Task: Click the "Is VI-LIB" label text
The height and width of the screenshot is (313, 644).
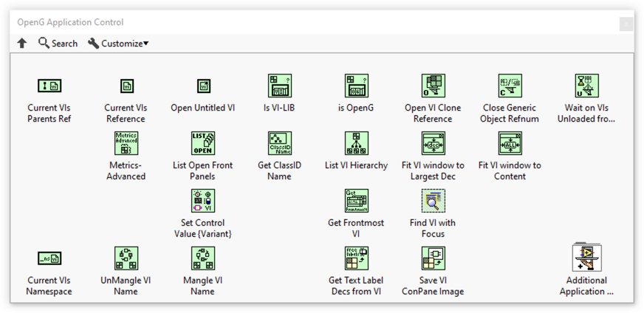Action: pyautogui.click(x=279, y=108)
